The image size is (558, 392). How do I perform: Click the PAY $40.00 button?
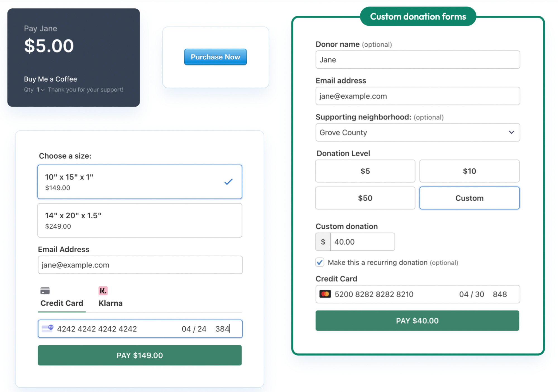click(x=417, y=321)
